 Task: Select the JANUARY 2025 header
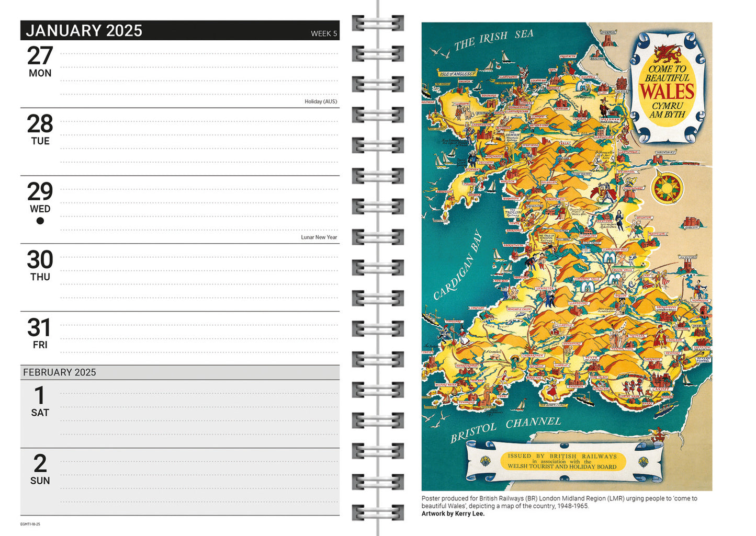(84, 31)
